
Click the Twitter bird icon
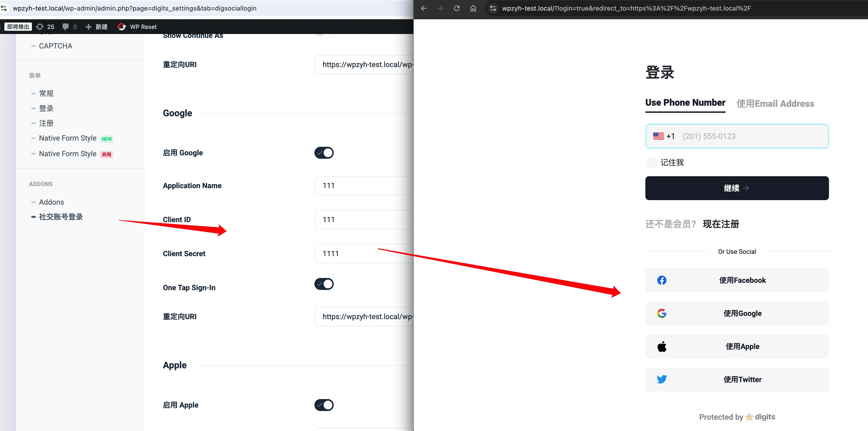click(662, 379)
